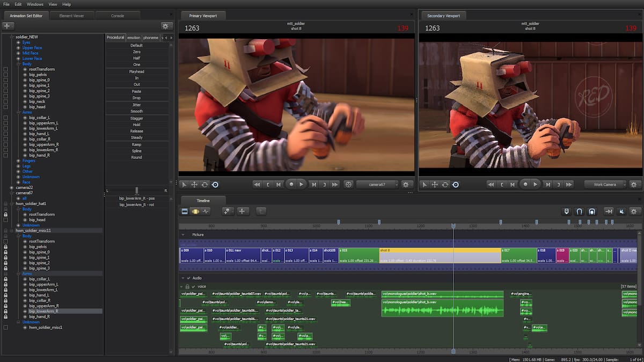The height and width of the screenshot is (362, 644).
Task: Start recording in the Primary Viewport
Action: click(291, 184)
